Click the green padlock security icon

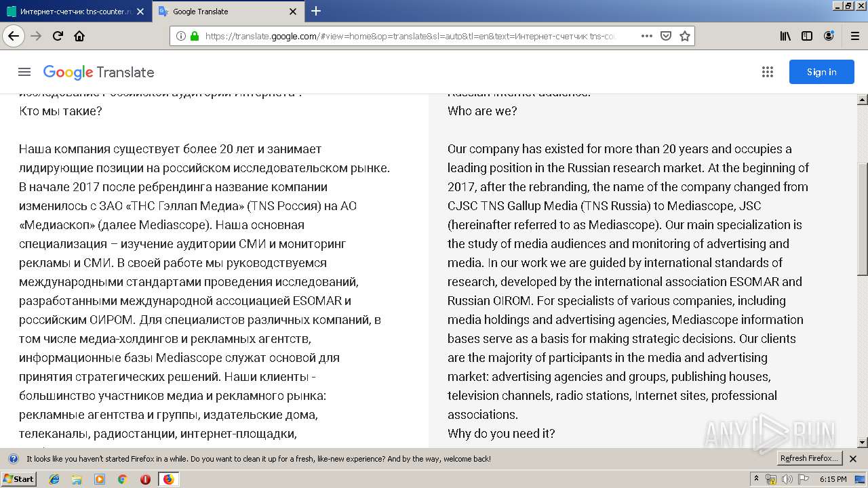[195, 36]
